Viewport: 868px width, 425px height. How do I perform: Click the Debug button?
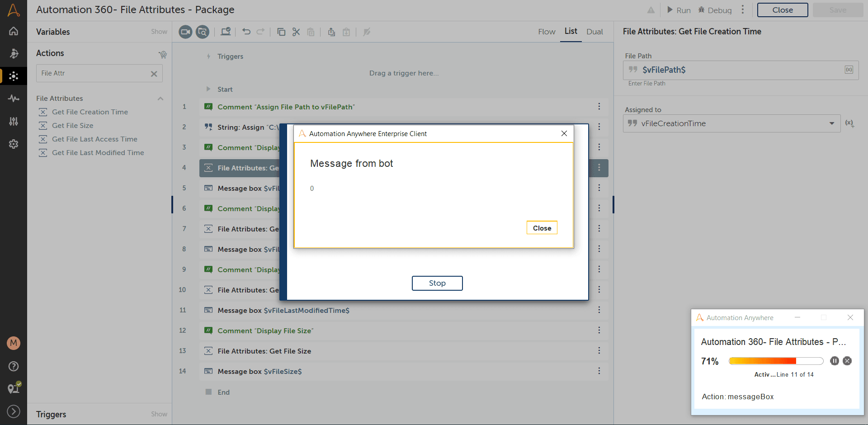pos(715,10)
